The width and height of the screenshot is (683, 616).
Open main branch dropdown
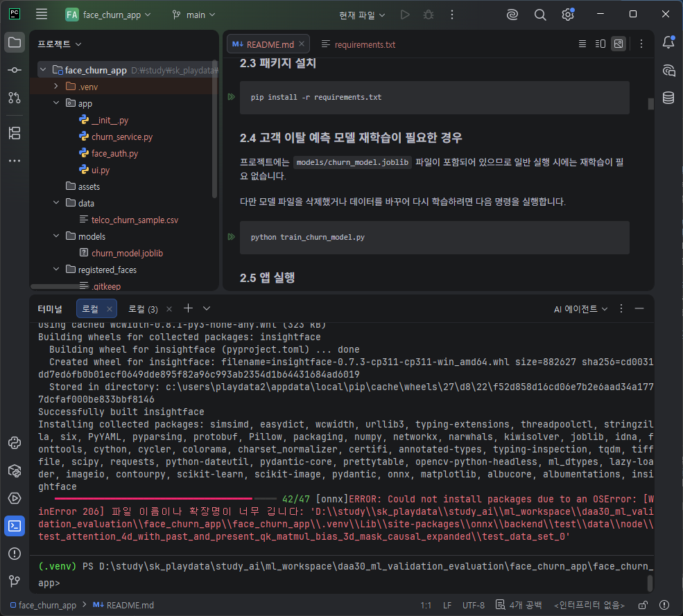tap(194, 15)
